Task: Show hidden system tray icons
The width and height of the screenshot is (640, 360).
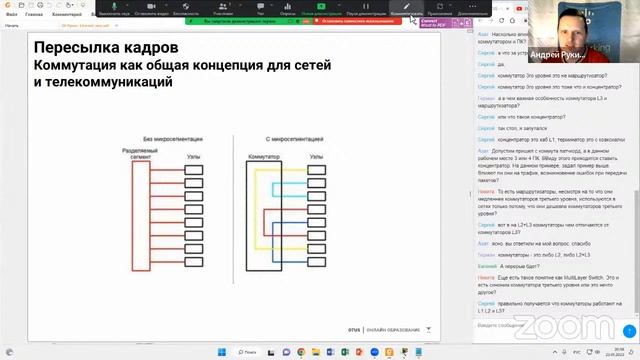Action: point(555,352)
